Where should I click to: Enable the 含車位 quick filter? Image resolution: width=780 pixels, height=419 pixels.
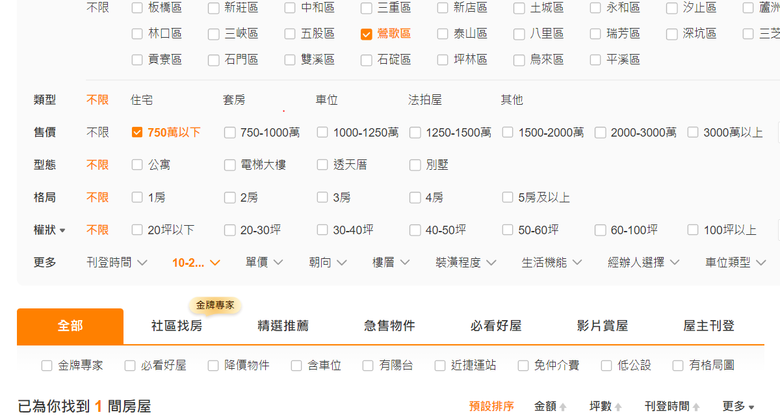click(296, 366)
